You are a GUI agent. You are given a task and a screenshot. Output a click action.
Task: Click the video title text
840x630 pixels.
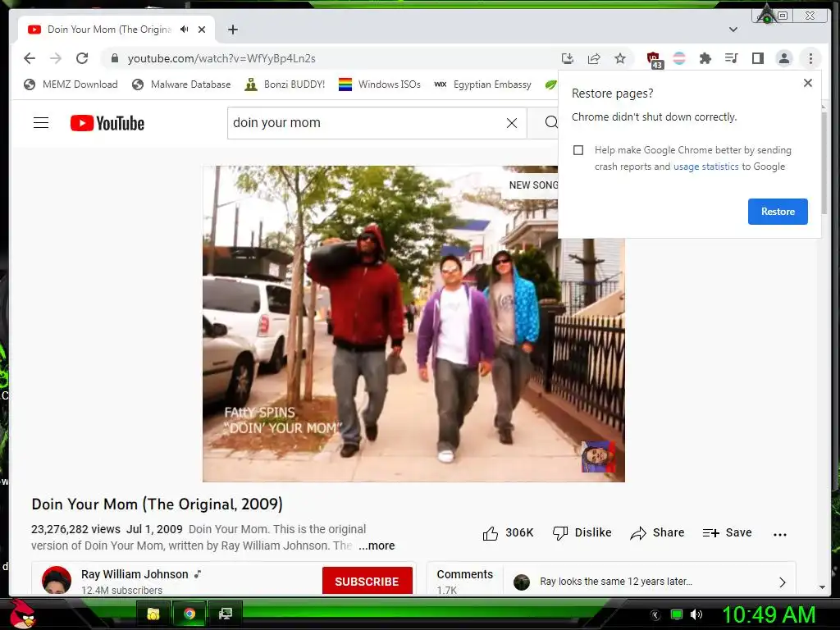(157, 504)
